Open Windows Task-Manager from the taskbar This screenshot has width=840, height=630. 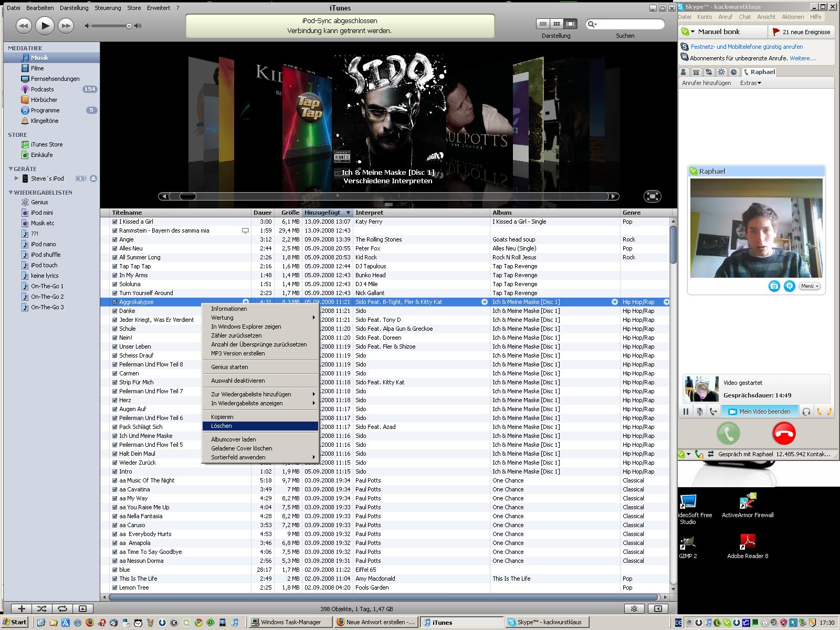(290, 622)
